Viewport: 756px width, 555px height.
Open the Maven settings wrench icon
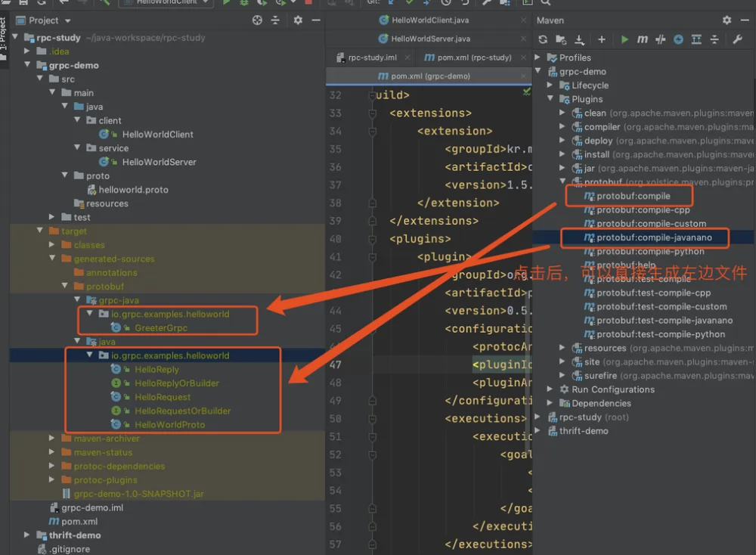737,39
